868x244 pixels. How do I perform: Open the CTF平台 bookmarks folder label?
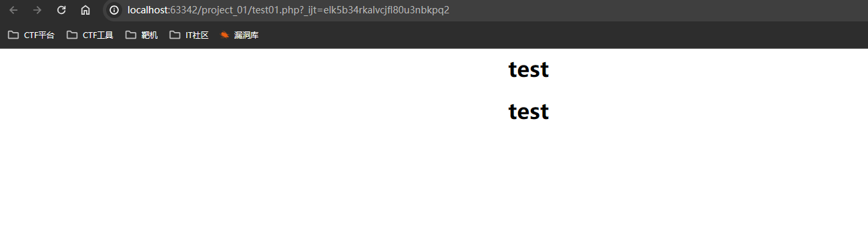(39, 35)
